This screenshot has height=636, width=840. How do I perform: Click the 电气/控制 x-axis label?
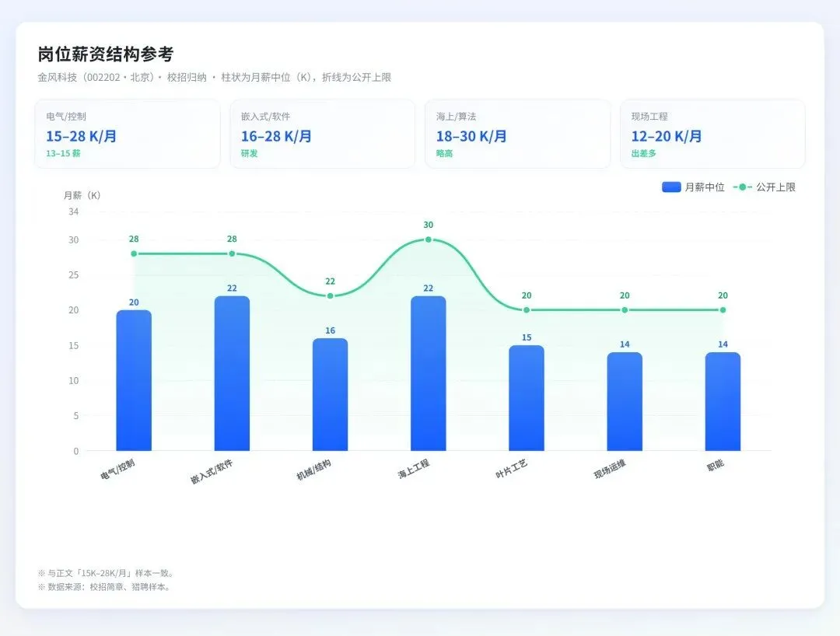117,469
